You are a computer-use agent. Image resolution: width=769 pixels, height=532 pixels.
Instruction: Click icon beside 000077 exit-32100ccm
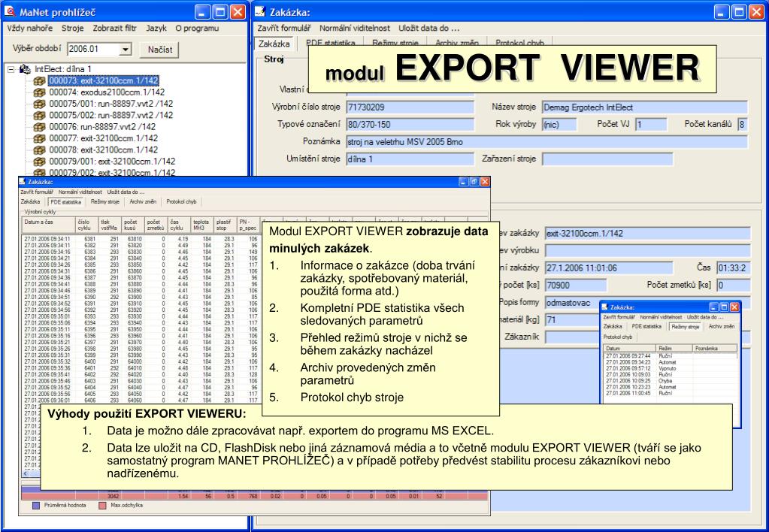point(40,138)
